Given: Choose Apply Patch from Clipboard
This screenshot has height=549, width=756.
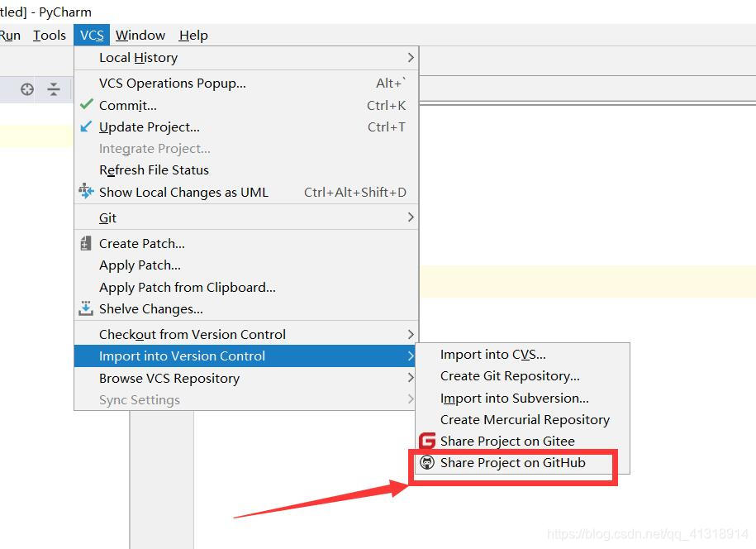Looking at the screenshot, I should (246, 287).
